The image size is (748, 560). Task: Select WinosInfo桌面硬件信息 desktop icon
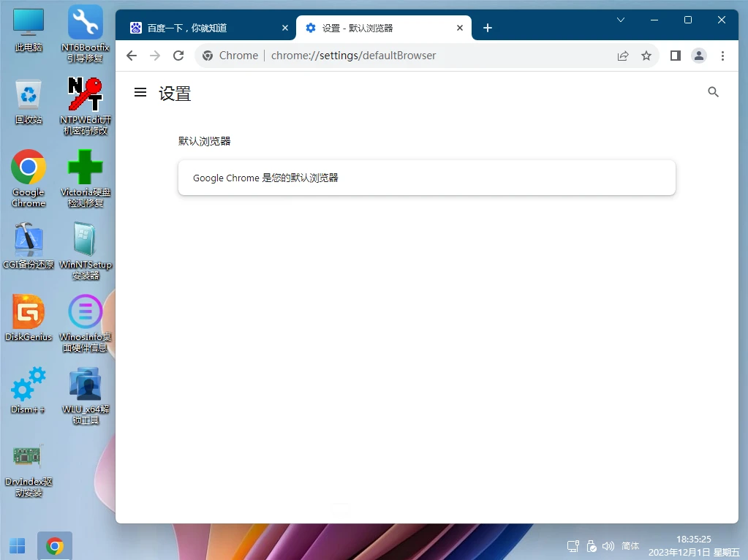tap(86, 323)
